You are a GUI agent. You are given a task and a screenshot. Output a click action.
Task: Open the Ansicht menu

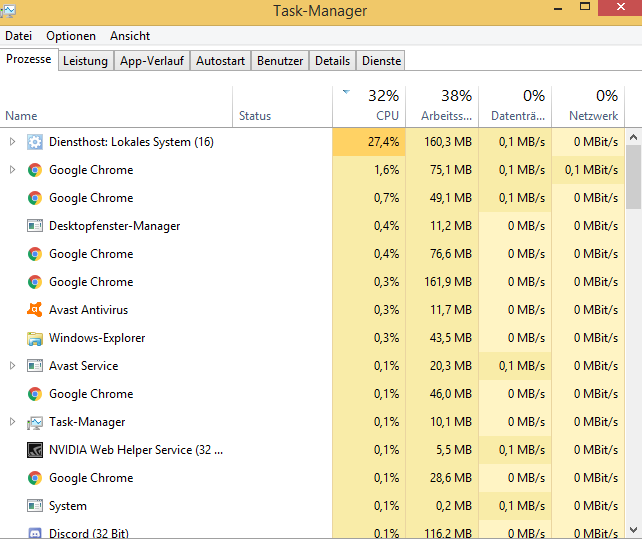130,36
